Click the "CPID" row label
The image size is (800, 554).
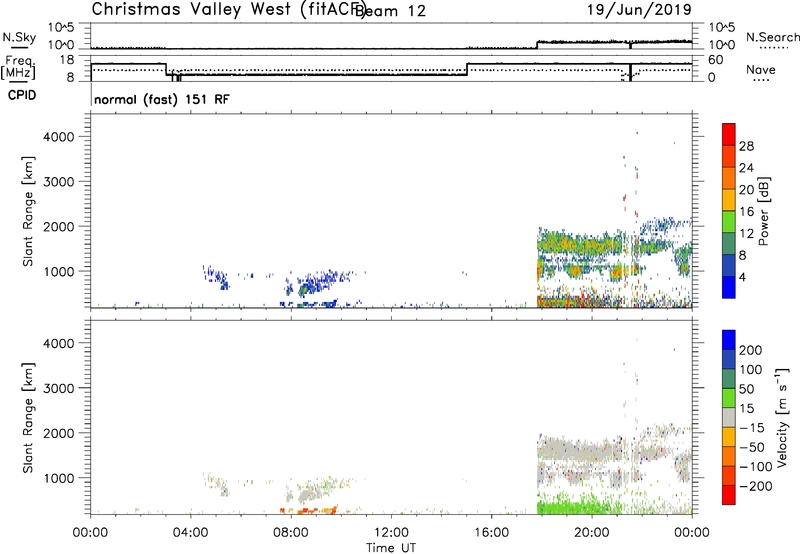[x=22, y=95]
